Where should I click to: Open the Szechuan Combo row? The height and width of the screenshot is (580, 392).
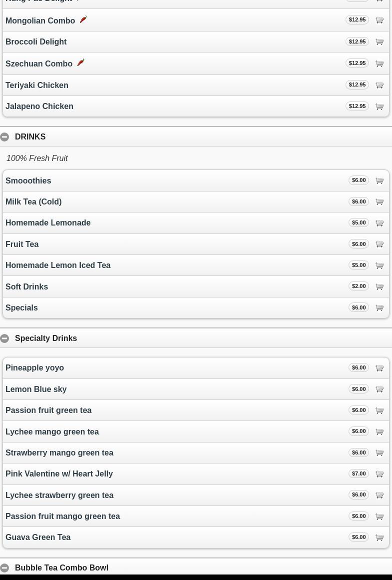[x=39, y=63]
